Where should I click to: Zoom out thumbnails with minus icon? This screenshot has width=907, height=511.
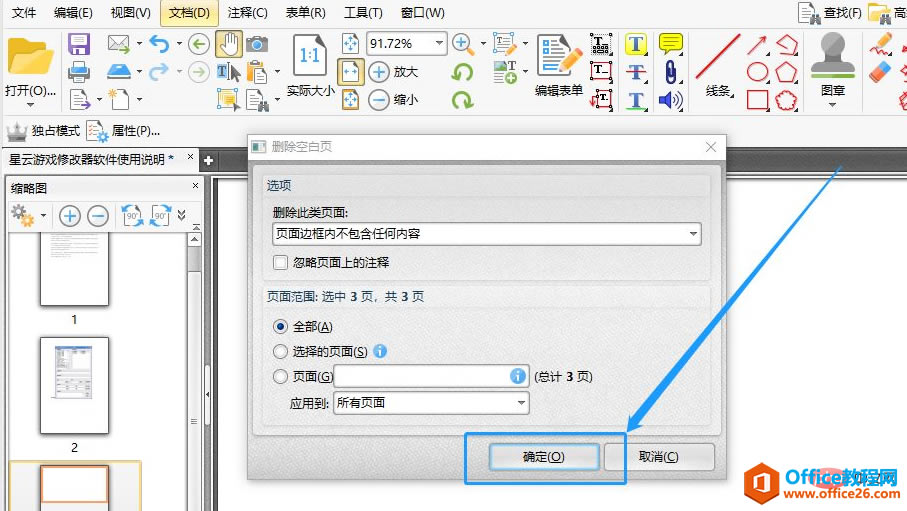coord(98,216)
